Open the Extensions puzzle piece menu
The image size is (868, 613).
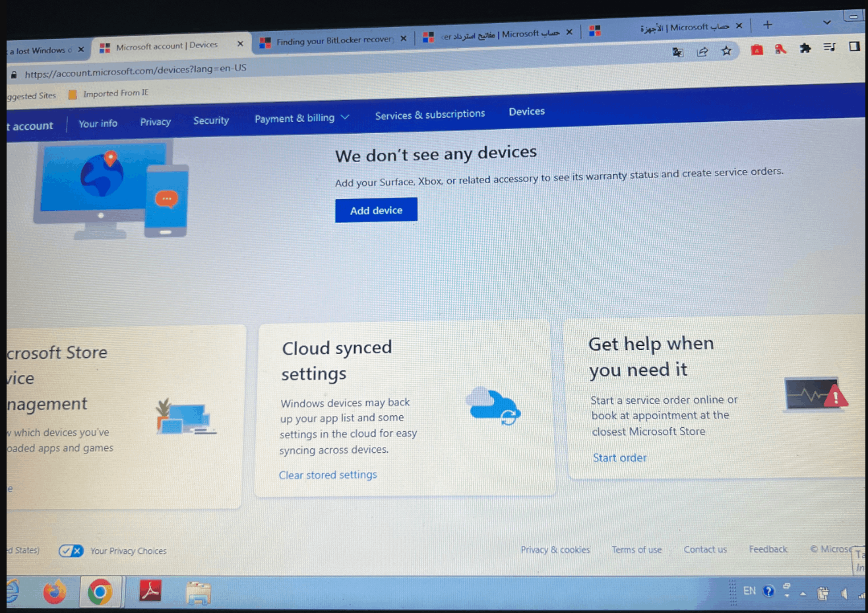tap(805, 48)
